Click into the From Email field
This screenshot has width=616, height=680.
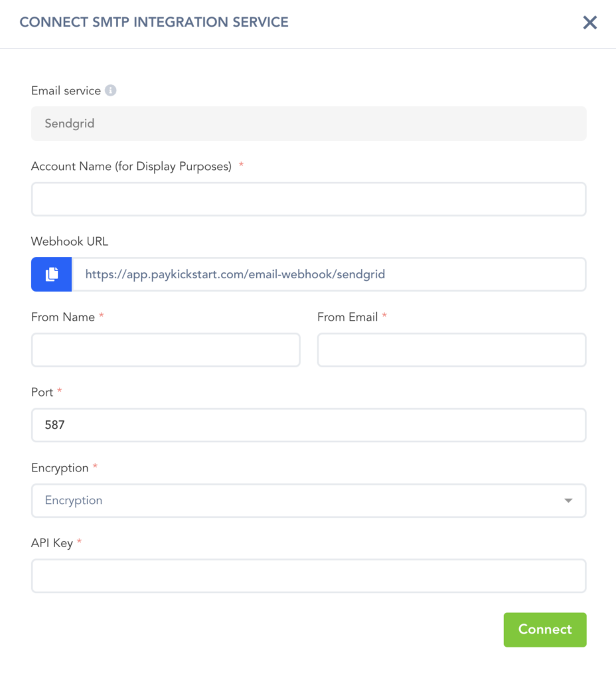(451, 350)
